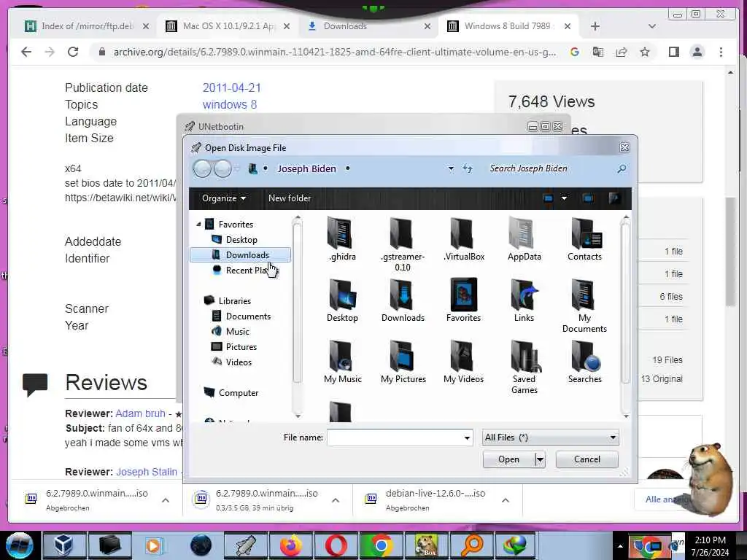Open the AppData folder
Screen dimensions: 747x560
point(524,238)
